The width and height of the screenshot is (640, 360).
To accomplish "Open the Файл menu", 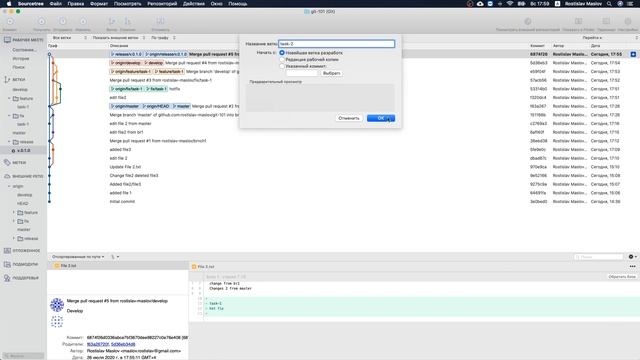I will (x=56, y=4).
